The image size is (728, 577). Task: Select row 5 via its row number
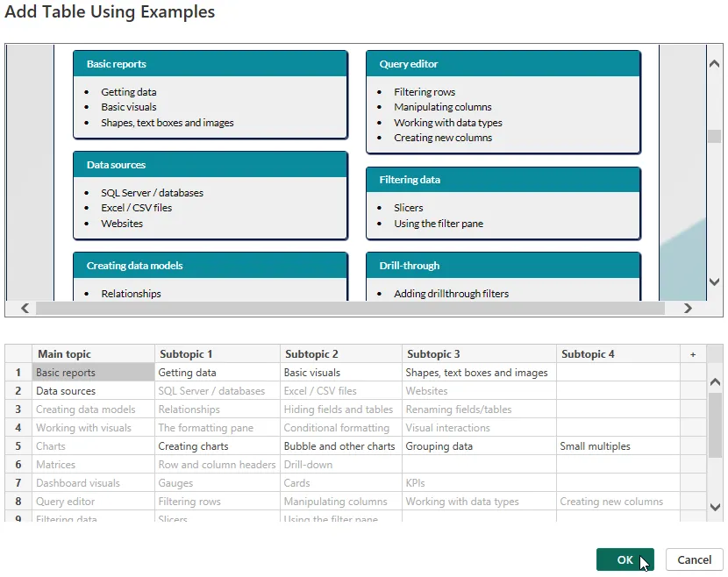(x=18, y=446)
